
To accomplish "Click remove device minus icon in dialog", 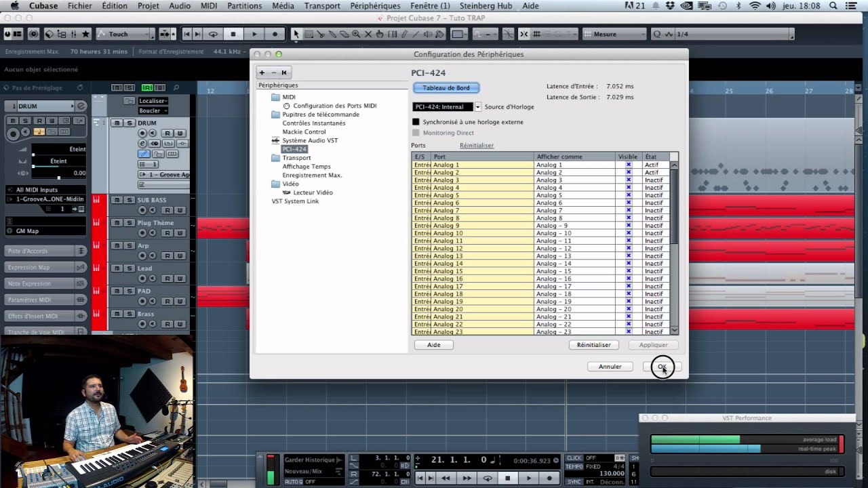I will click(x=273, y=73).
